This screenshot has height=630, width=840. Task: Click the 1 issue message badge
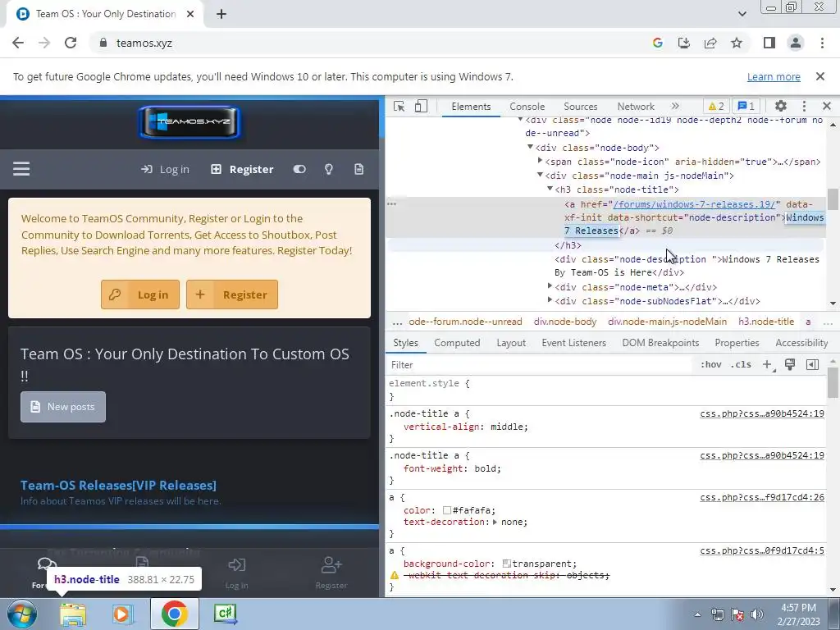click(746, 106)
